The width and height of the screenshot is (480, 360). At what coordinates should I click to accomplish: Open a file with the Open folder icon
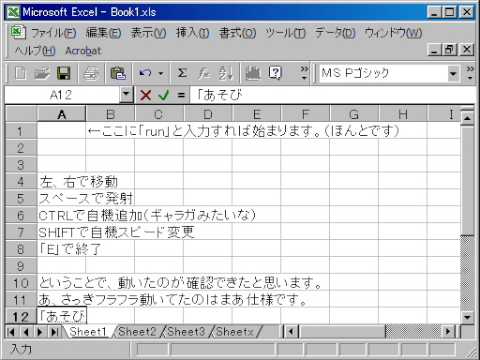point(42,73)
